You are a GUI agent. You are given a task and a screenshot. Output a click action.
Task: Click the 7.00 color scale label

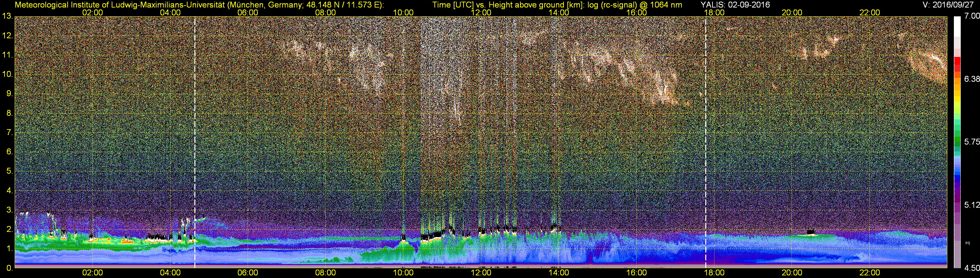pyautogui.click(x=972, y=16)
